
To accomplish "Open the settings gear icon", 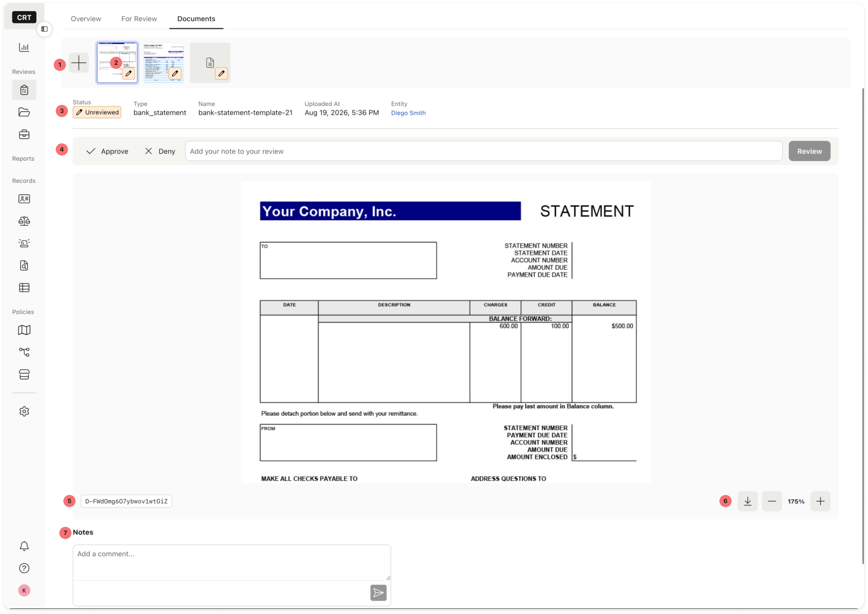I will point(24,411).
